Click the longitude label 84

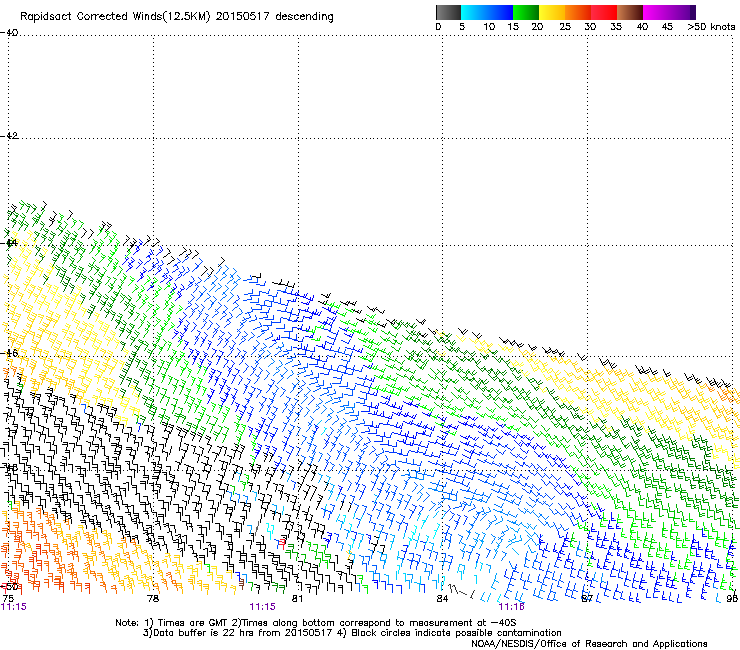coord(442,599)
